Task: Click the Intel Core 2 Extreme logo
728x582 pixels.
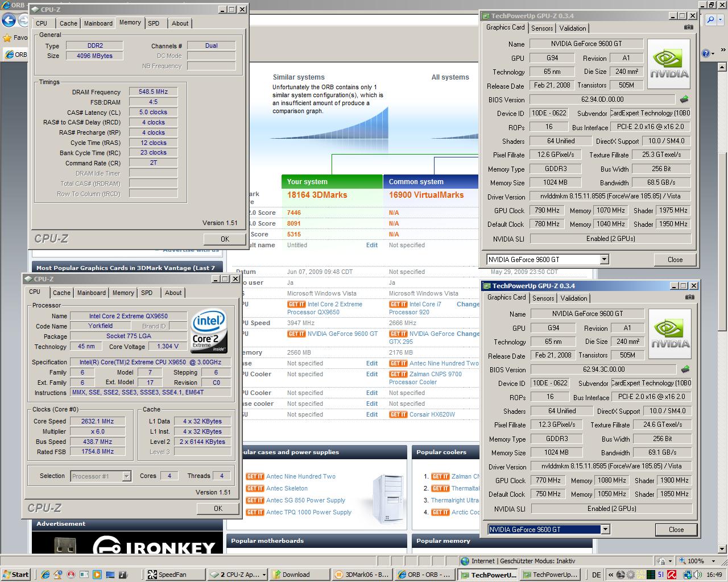Action: tap(208, 330)
